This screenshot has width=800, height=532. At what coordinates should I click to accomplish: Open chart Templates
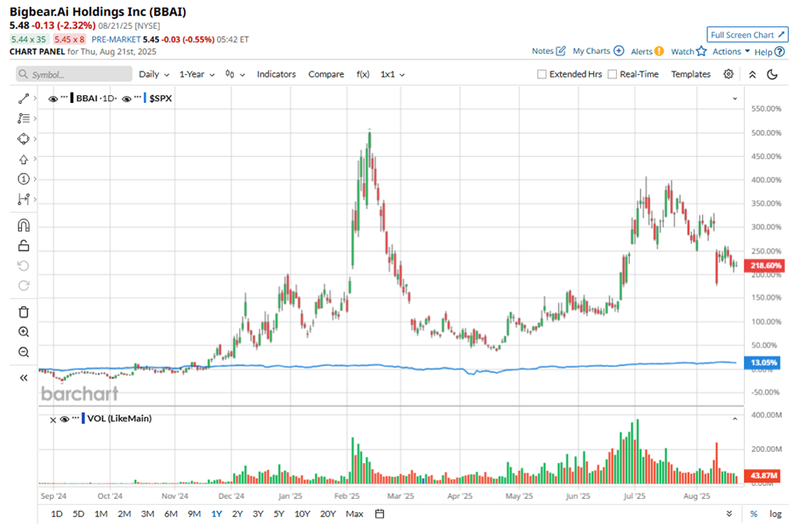691,74
